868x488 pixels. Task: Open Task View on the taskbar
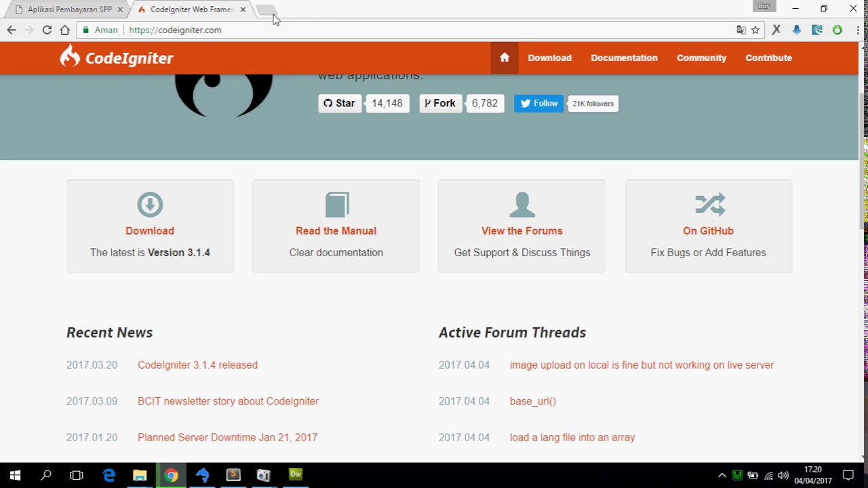click(x=77, y=476)
